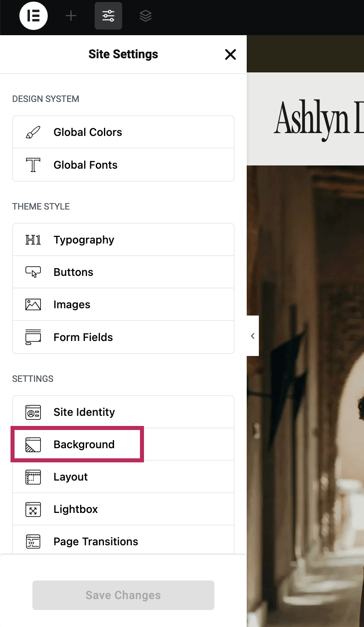Open the Site Identity settings icon
This screenshot has width=364, height=627.
[x=33, y=412]
